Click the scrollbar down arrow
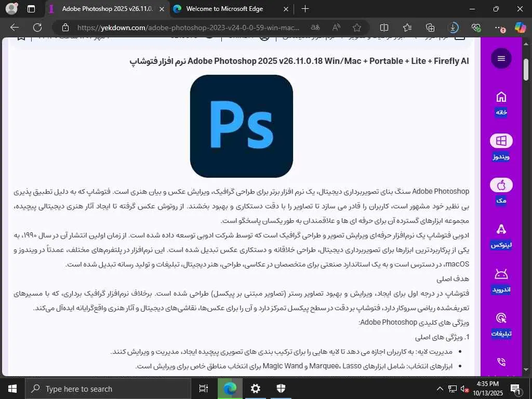The height and width of the screenshot is (399, 532). pyautogui.click(x=526, y=369)
